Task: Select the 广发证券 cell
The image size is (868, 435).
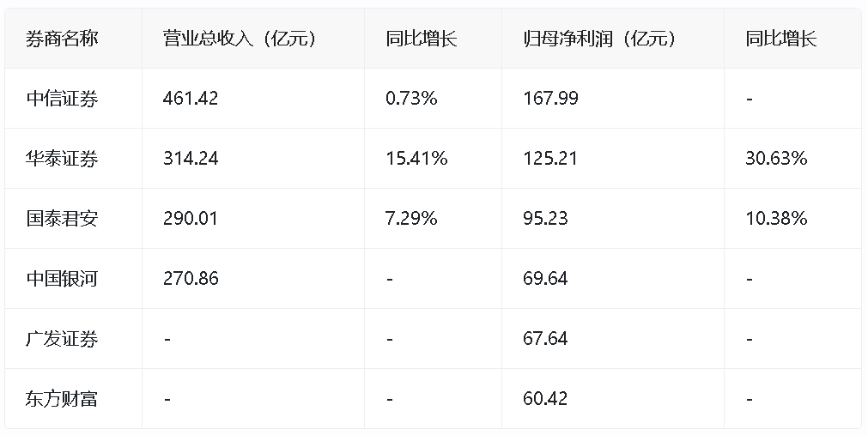Action: coord(62,339)
